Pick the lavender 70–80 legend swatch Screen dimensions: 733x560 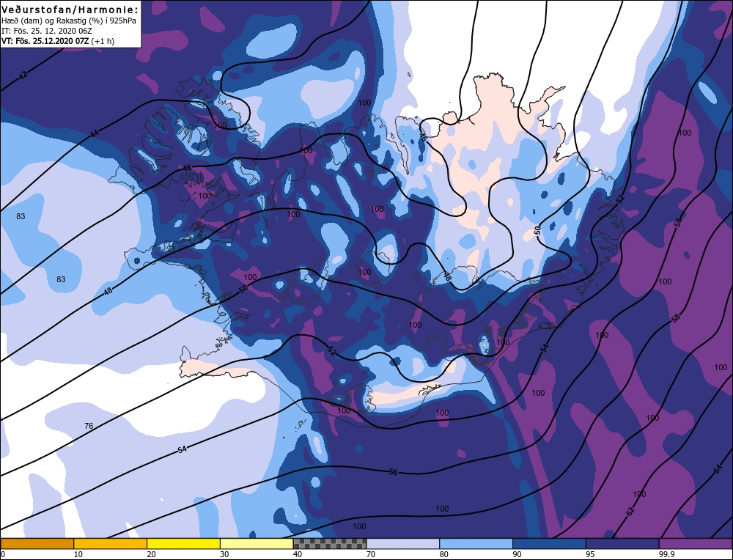(x=403, y=544)
